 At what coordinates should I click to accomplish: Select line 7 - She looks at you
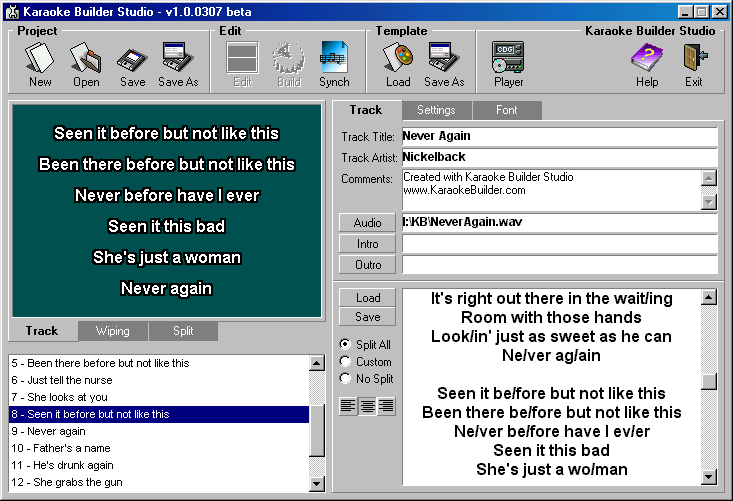159,397
